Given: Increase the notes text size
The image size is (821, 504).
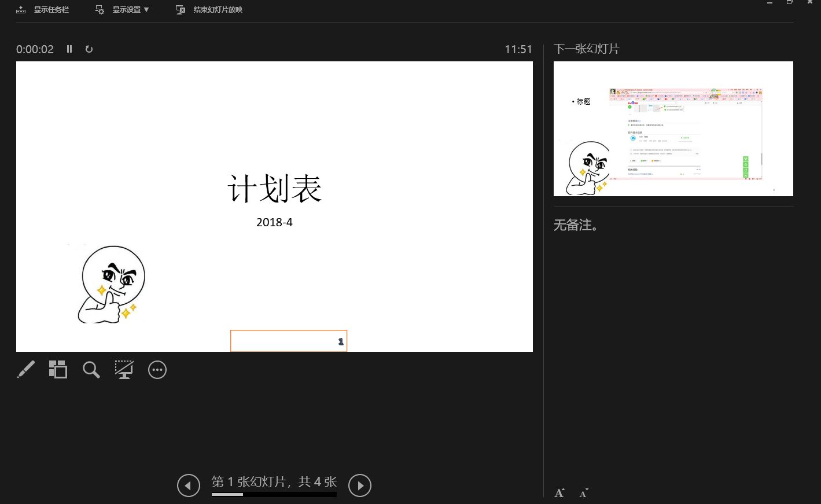Looking at the screenshot, I should [559, 493].
